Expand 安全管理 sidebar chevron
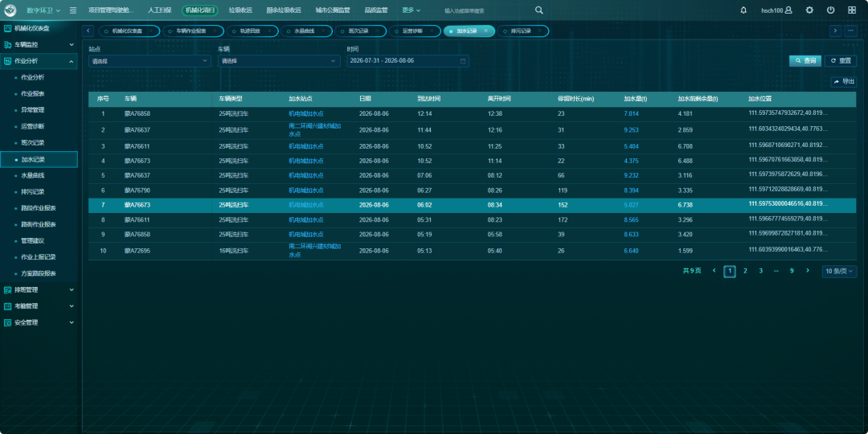This screenshot has height=434, width=868. [71, 322]
